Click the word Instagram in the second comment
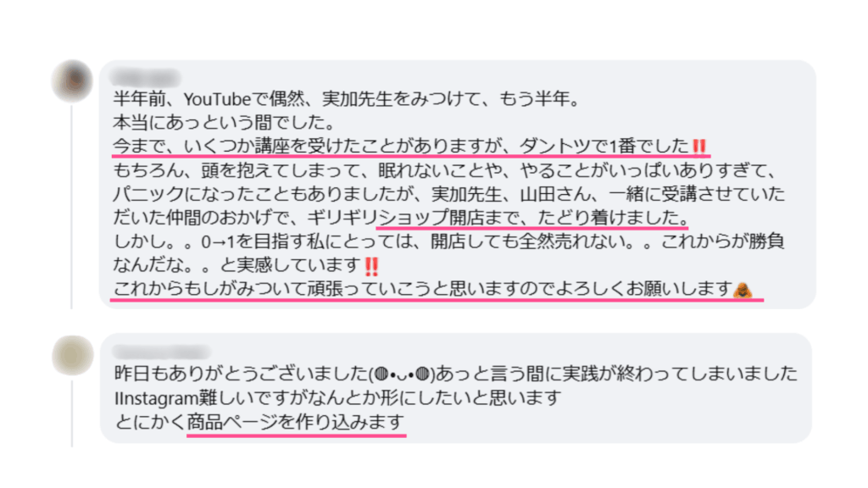Image resolution: width=868 pixels, height=488 pixels. pyautogui.click(x=157, y=398)
